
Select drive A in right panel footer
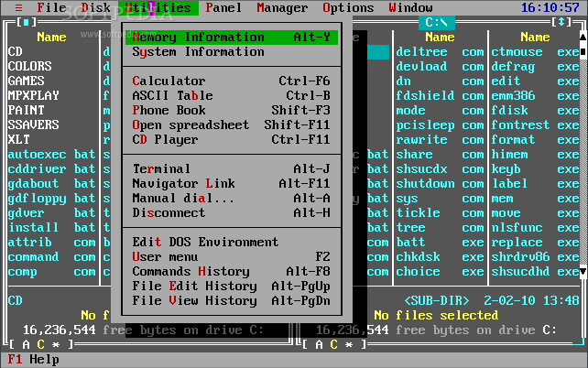coord(319,344)
